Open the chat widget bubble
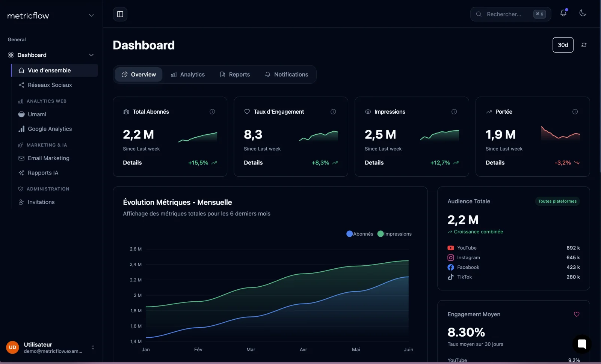Image resolution: width=601 pixels, height=364 pixels. coord(581,344)
